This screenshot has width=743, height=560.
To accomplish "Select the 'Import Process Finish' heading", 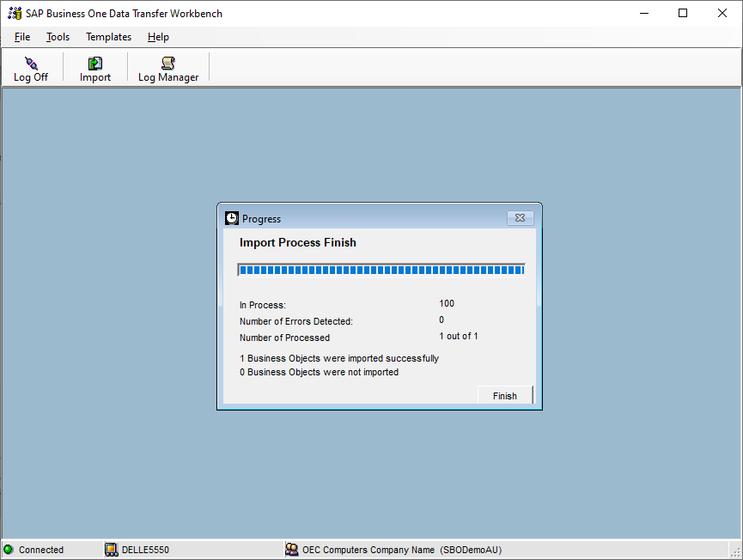I will [x=297, y=242].
